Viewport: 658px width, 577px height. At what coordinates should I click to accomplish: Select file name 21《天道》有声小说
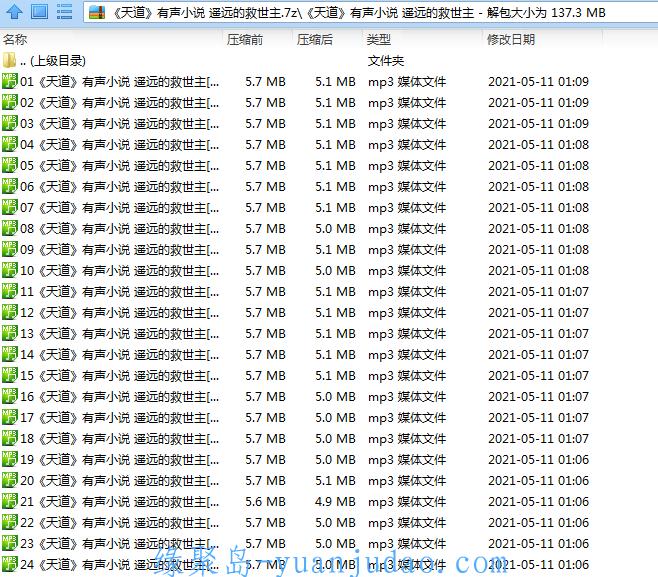(x=120, y=501)
